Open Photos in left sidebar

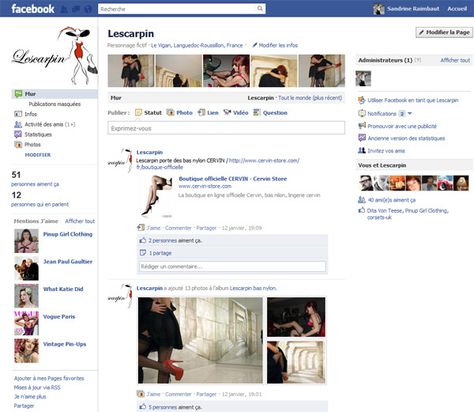coord(32,144)
